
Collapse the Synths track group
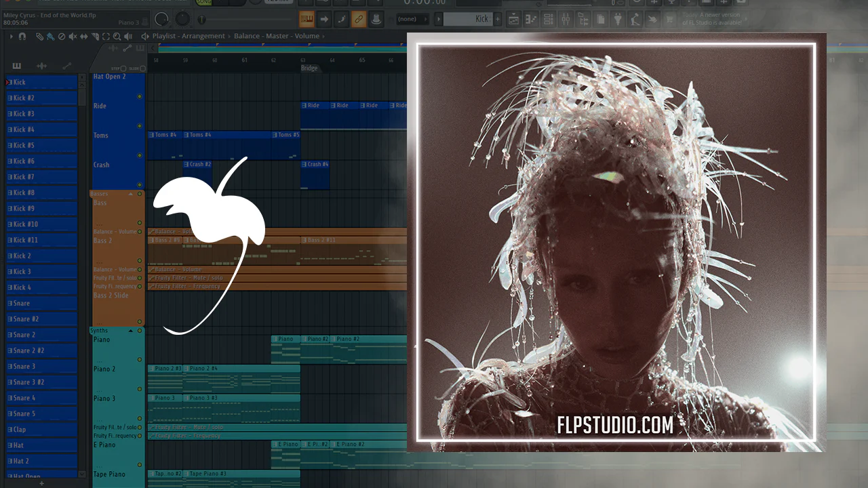[131, 331]
